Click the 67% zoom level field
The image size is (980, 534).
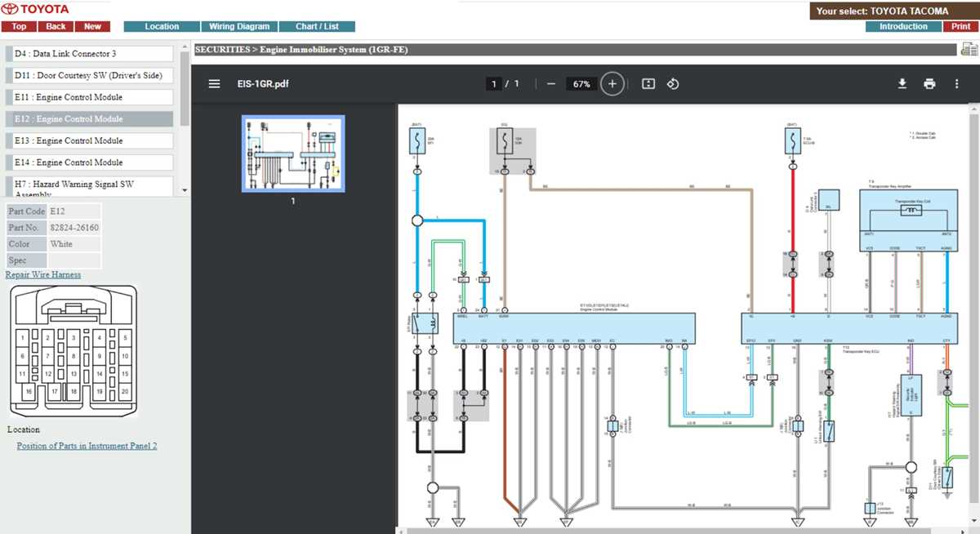click(581, 83)
